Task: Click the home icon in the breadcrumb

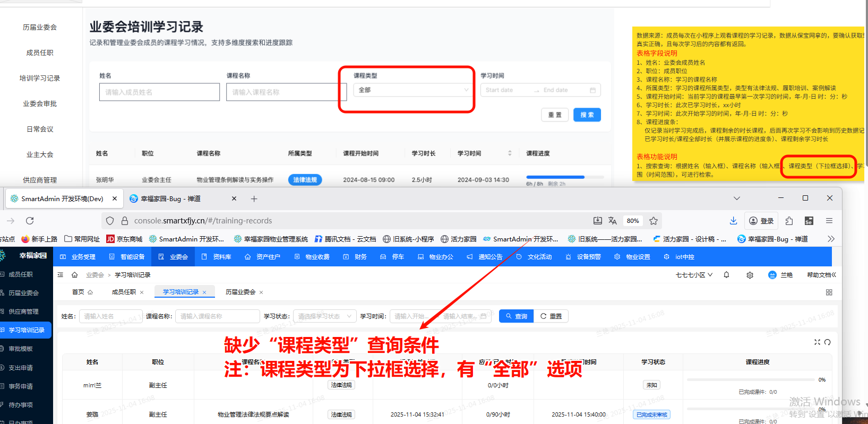Action: tap(75, 275)
